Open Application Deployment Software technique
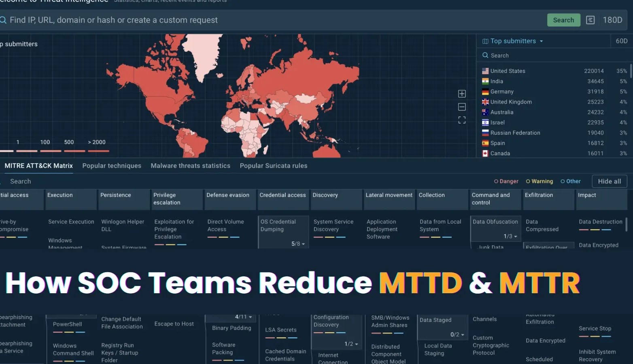Viewport: 633px width, 364px height. click(382, 229)
